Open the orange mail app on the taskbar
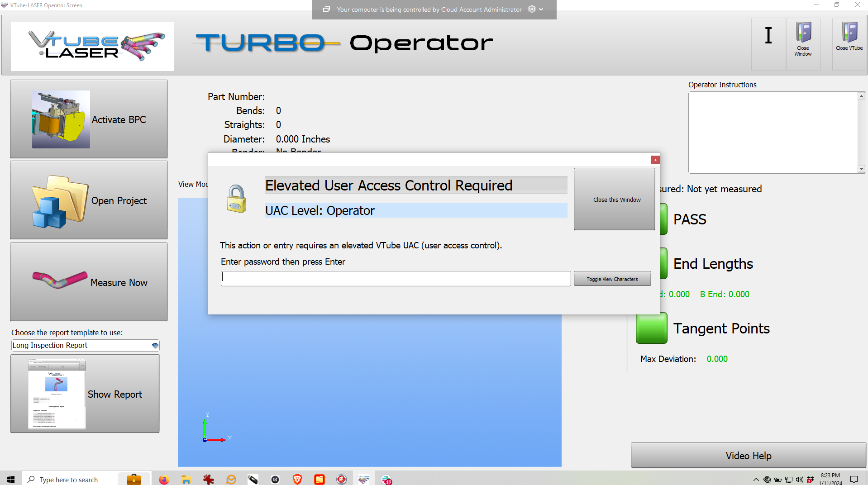The height and width of the screenshot is (485, 868). click(231, 479)
